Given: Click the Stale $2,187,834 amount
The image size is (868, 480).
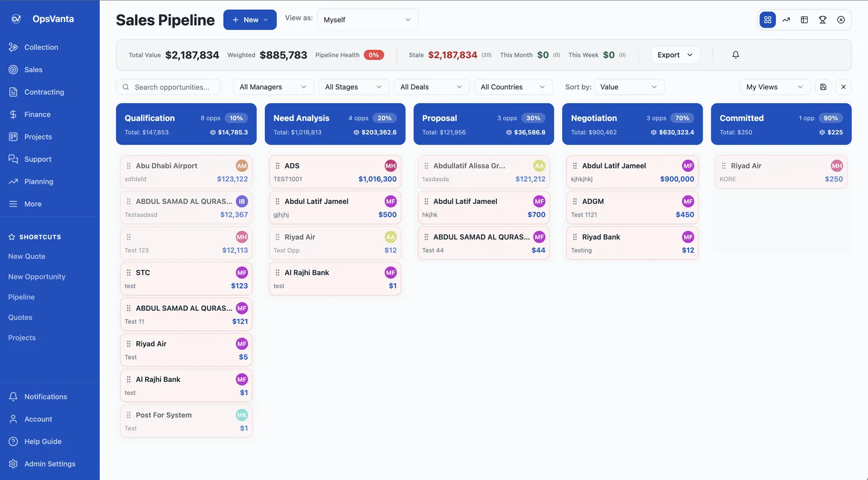Looking at the screenshot, I should pos(452,55).
